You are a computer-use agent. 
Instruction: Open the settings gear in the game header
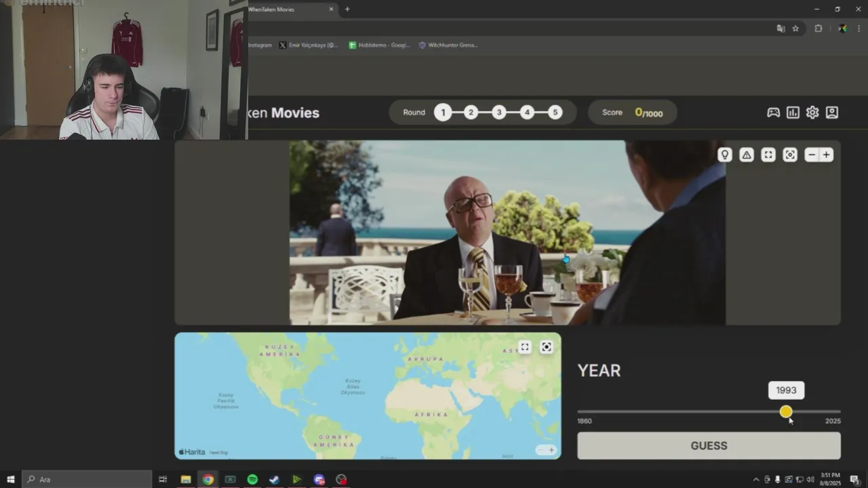[x=812, y=113]
